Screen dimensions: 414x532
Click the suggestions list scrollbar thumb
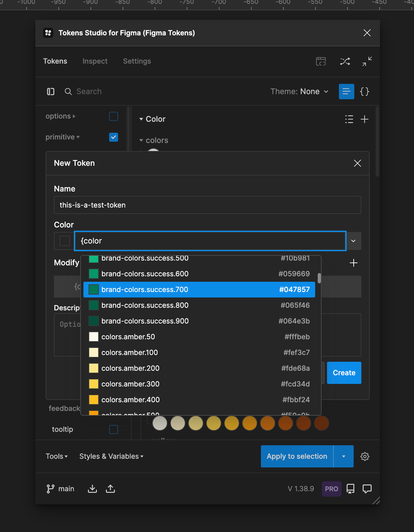click(319, 278)
